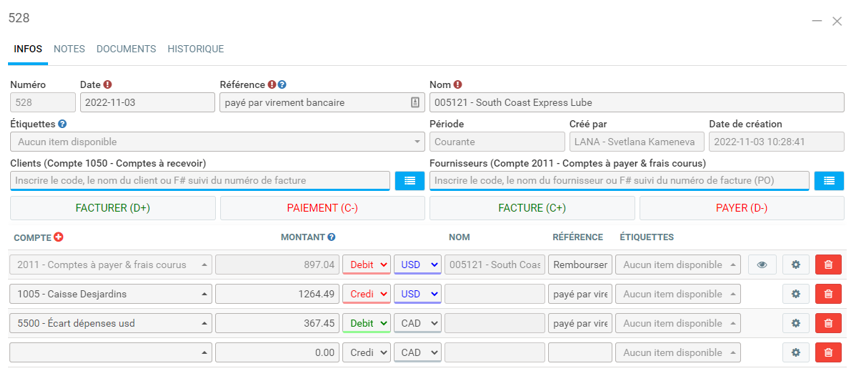
Task: Click the PAYER (D-) button
Action: click(x=741, y=208)
